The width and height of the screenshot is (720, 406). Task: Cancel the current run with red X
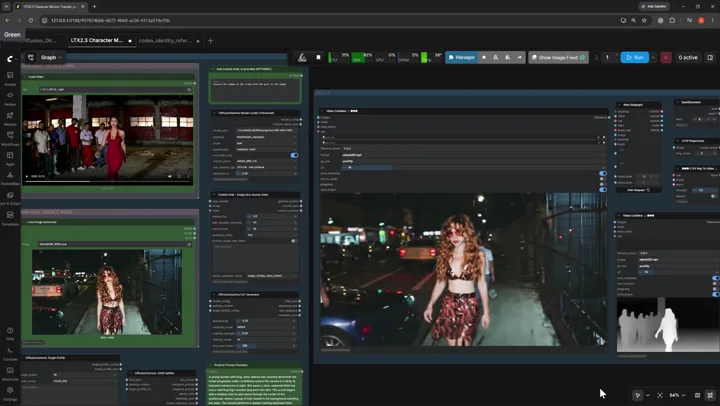tap(665, 57)
